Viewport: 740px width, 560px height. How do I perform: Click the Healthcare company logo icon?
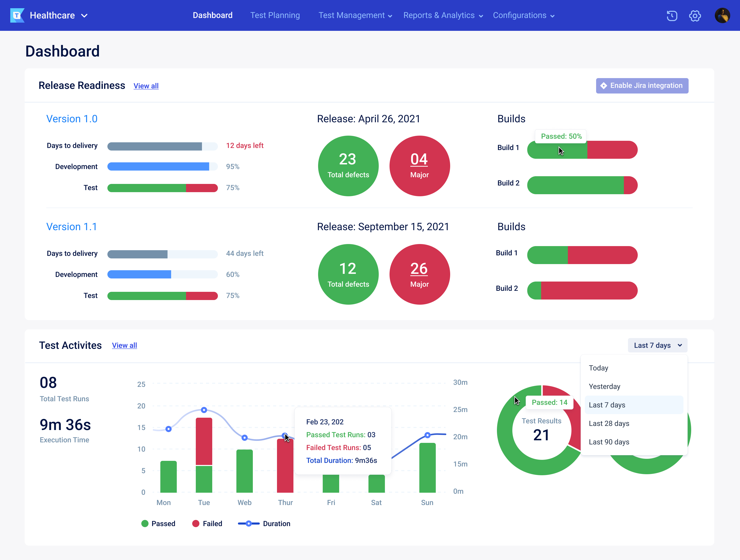pos(17,15)
